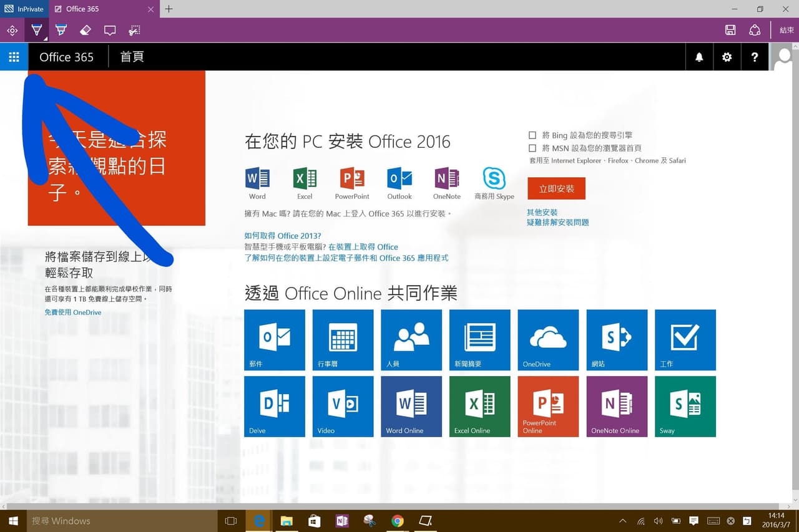Click the 免費使用 OneDrive link

(x=73, y=312)
